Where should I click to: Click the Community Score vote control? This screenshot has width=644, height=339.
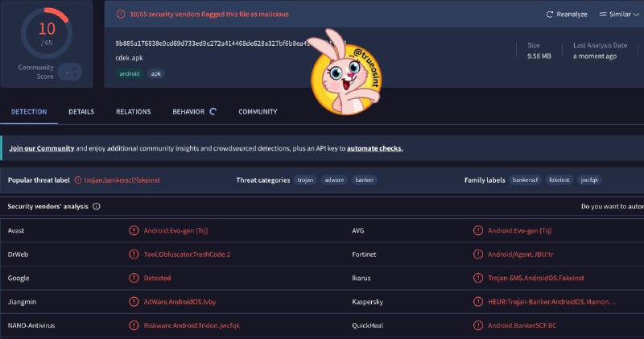coord(70,72)
